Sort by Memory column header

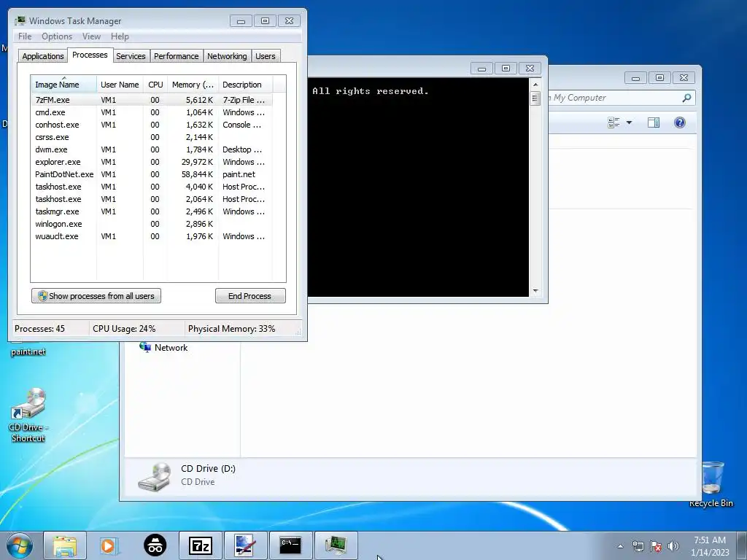193,85
